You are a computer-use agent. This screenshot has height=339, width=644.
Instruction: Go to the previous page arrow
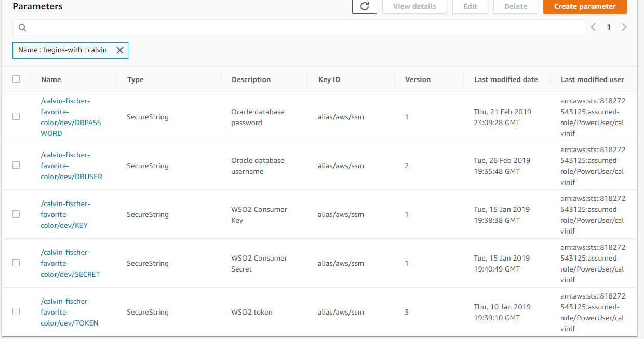(x=593, y=27)
